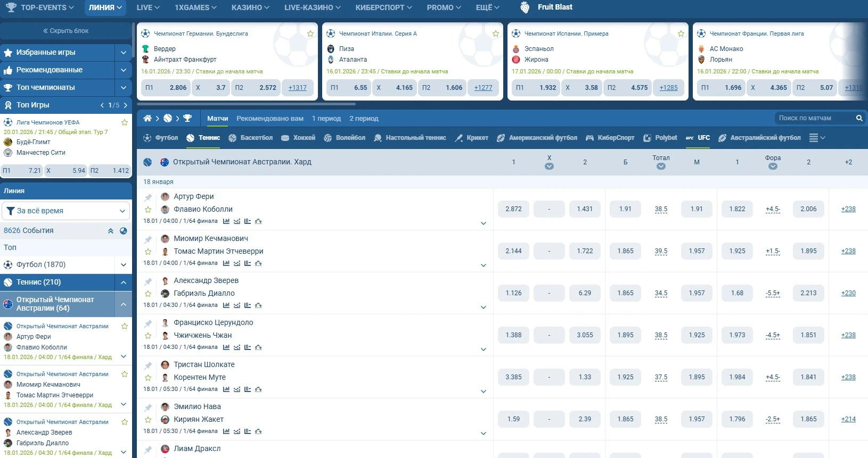This screenshot has height=458, width=868.
Task: Click the +1317 more markets link
Action: [x=298, y=88]
